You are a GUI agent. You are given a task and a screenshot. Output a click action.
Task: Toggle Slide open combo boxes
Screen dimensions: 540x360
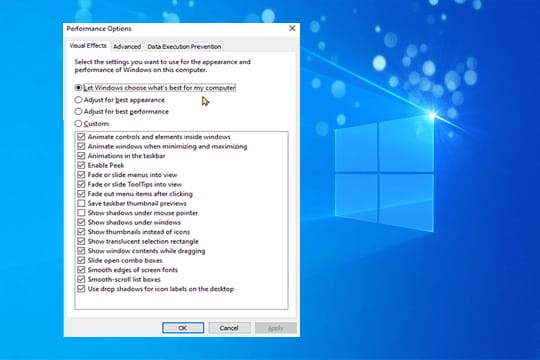tap(81, 260)
